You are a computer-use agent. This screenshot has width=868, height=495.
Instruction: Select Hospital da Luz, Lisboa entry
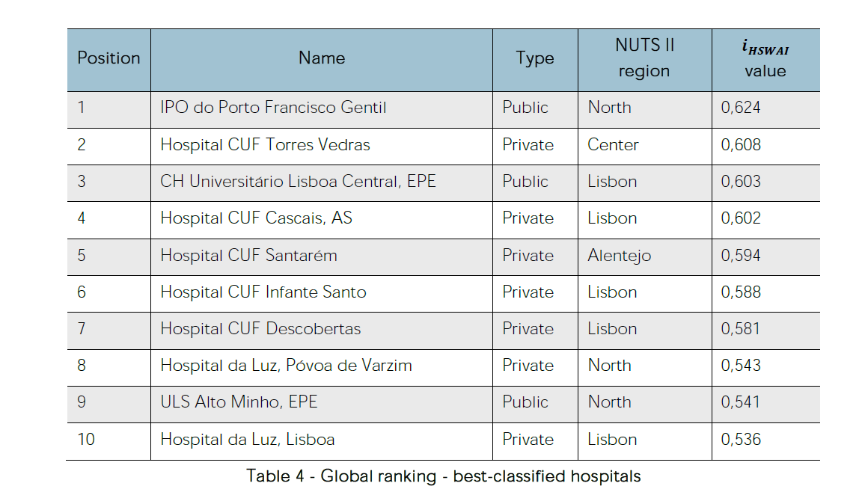(247, 439)
